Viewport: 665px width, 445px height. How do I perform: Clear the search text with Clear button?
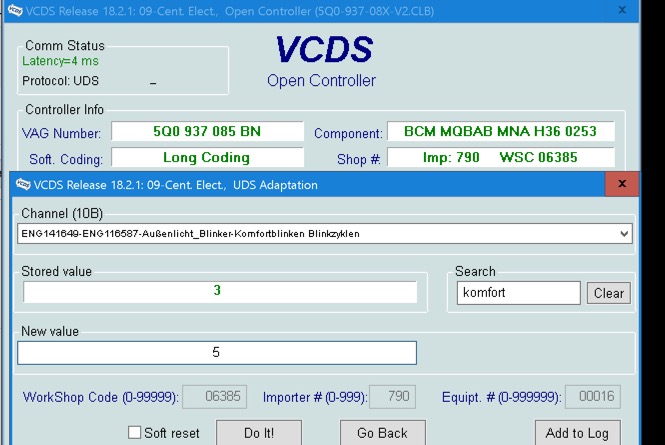coord(608,293)
